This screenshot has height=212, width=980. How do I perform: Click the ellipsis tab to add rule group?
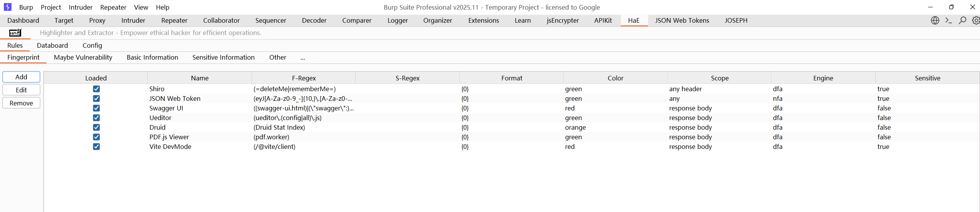tap(303, 58)
